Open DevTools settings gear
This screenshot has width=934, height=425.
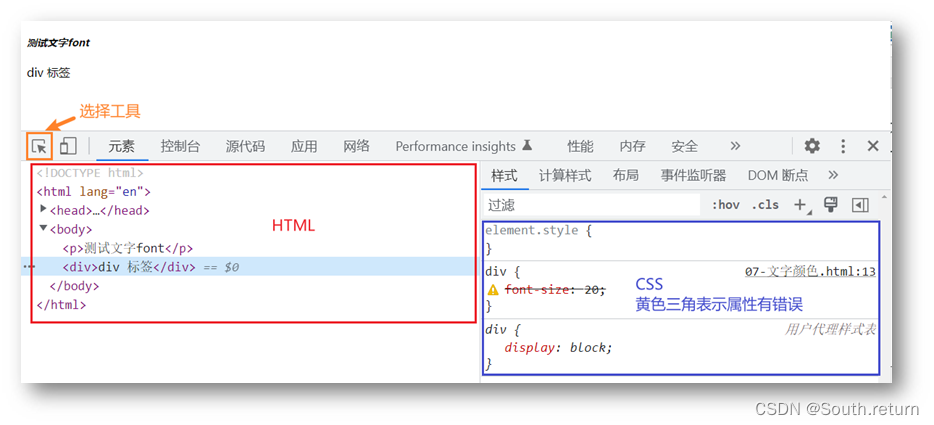pyautogui.click(x=812, y=146)
